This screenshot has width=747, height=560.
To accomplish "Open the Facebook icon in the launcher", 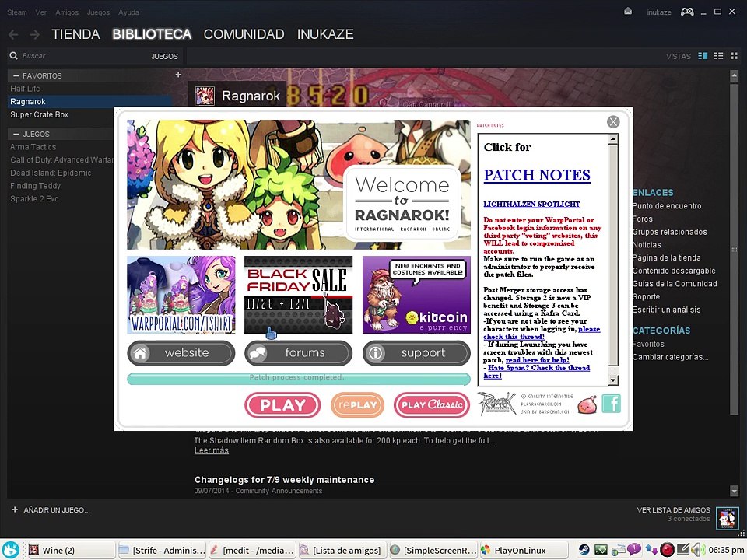I will (612, 404).
